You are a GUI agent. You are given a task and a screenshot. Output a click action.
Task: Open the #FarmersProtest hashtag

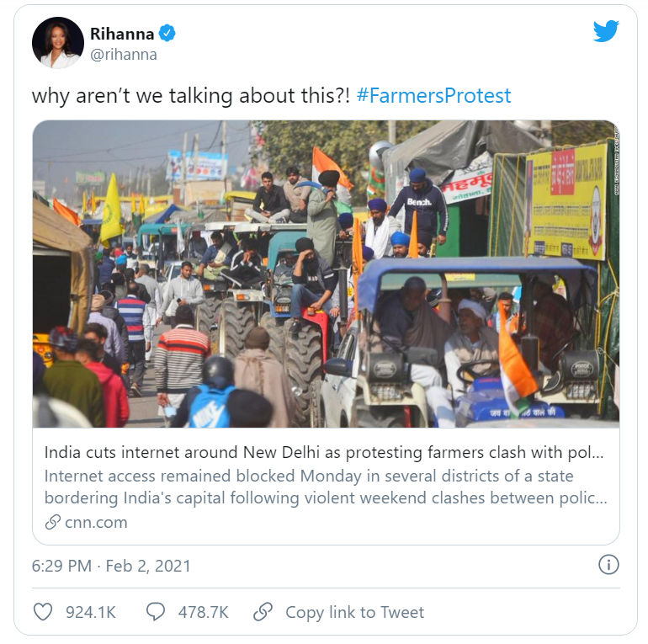pyautogui.click(x=433, y=95)
